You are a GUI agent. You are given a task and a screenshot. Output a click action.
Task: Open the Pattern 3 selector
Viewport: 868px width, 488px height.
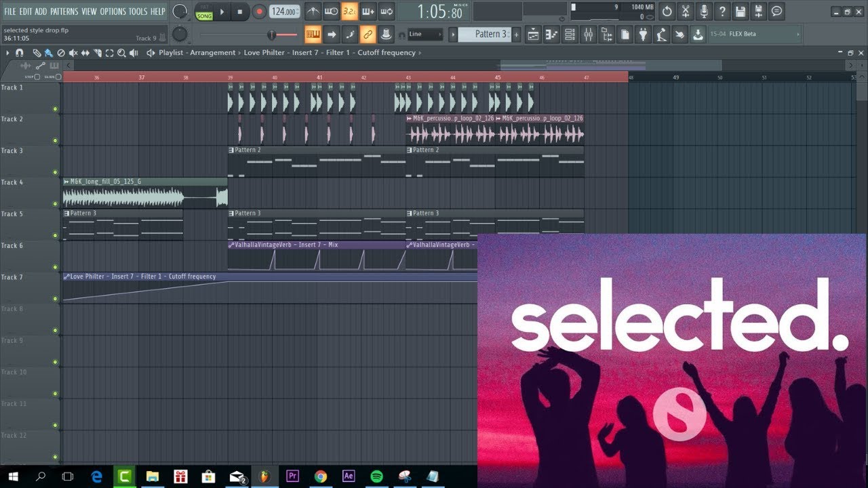pos(485,34)
